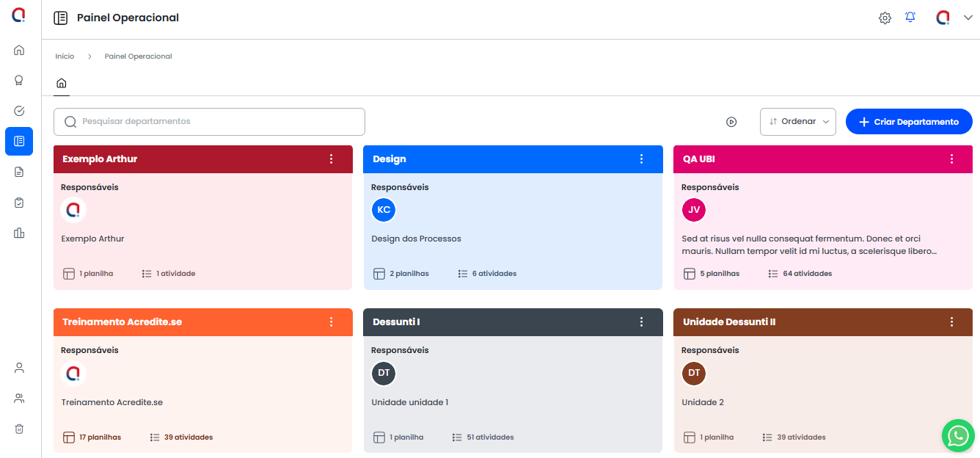Click the Pesquisar departamentos search field
980x458 pixels.
point(209,122)
